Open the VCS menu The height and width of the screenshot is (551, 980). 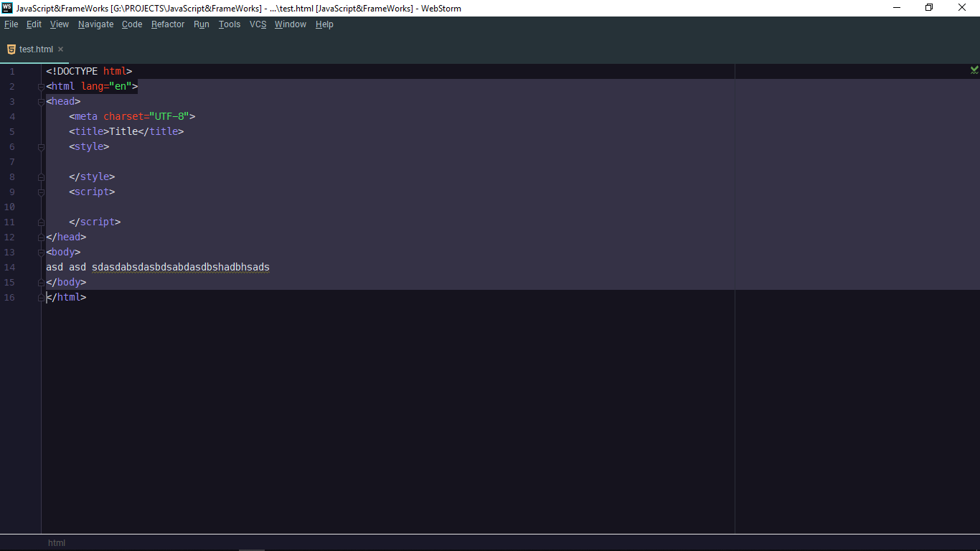click(258, 24)
